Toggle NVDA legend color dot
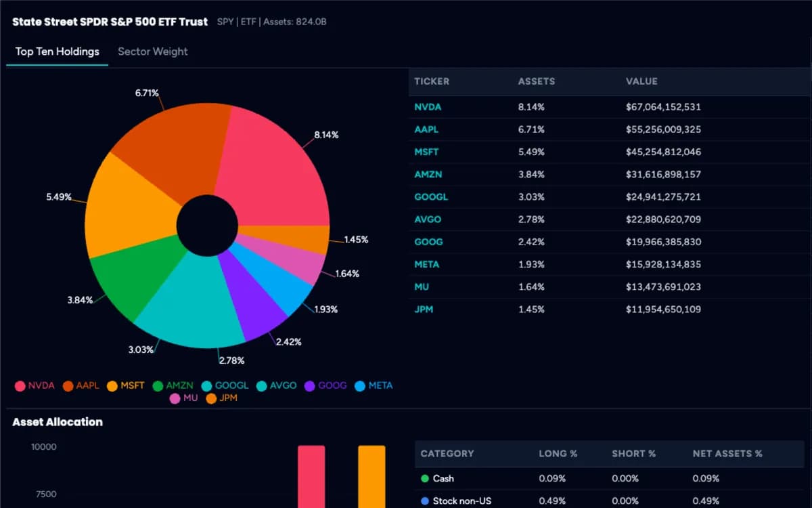Screen dimensions: 812x508 (20, 386)
